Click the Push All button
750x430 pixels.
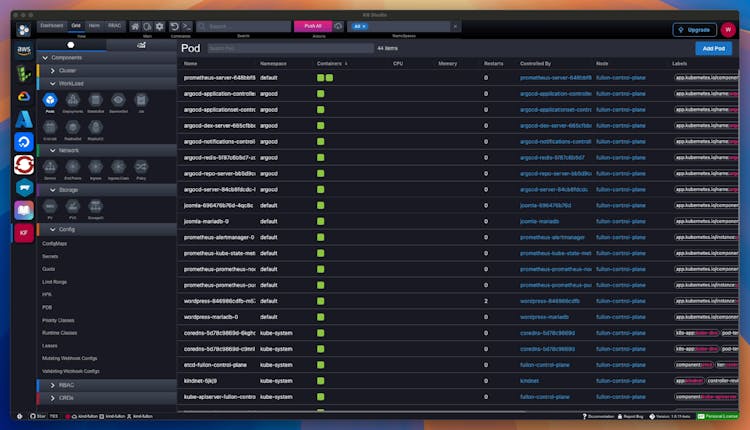tap(313, 26)
